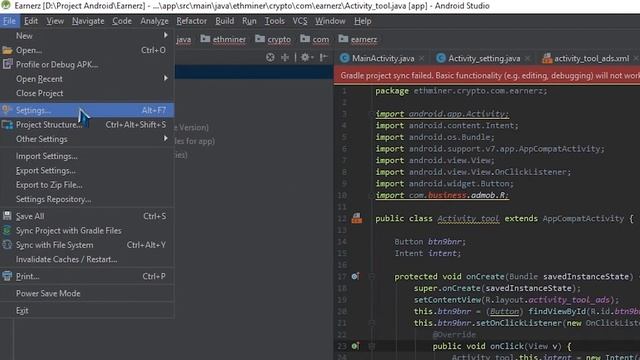Select Sync with File System
The image size is (640, 360).
[x=87, y=244]
